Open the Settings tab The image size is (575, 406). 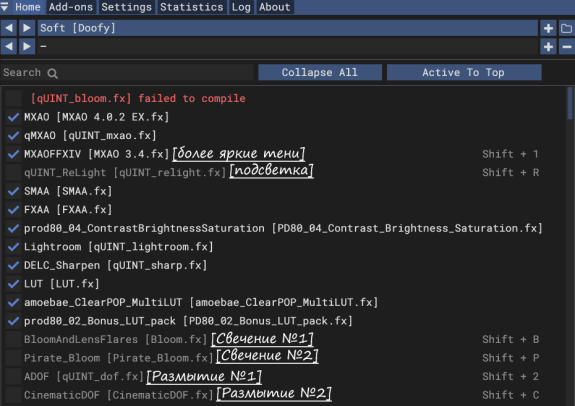click(x=127, y=7)
